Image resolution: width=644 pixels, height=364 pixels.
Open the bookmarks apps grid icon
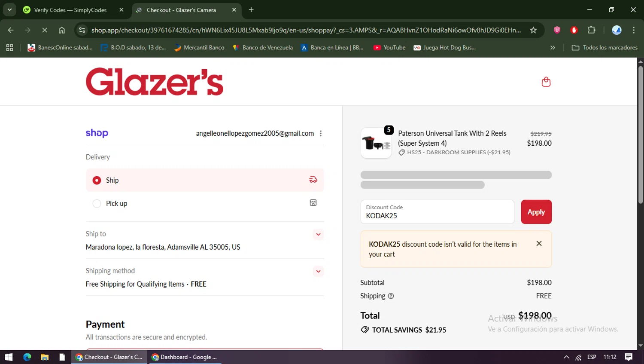click(x=9, y=48)
